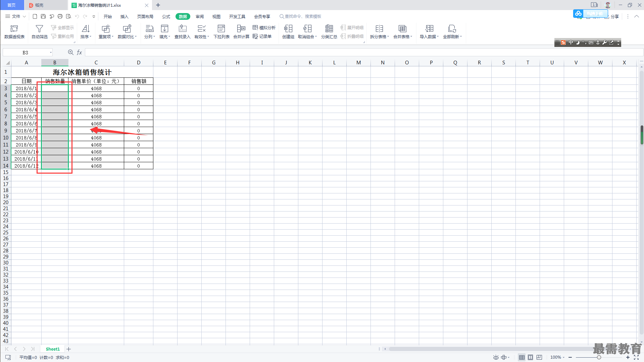Open the 公式 Formulas tab
Viewport: 644px width, 362px height.
coord(166,16)
